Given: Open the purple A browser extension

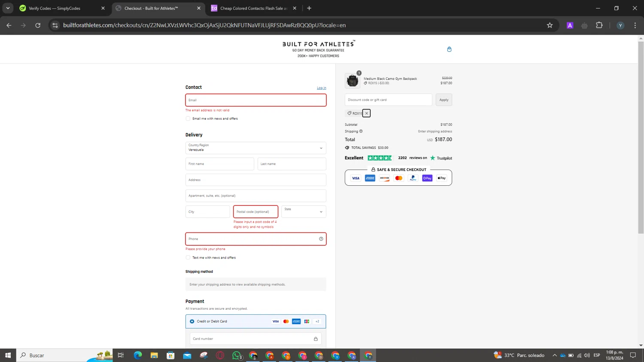Looking at the screenshot, I should point(570,25).
